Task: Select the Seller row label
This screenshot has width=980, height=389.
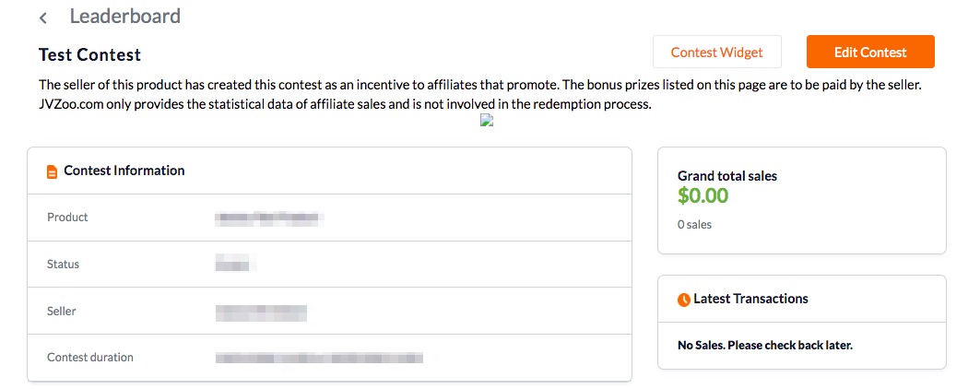Action: point(61,311)
